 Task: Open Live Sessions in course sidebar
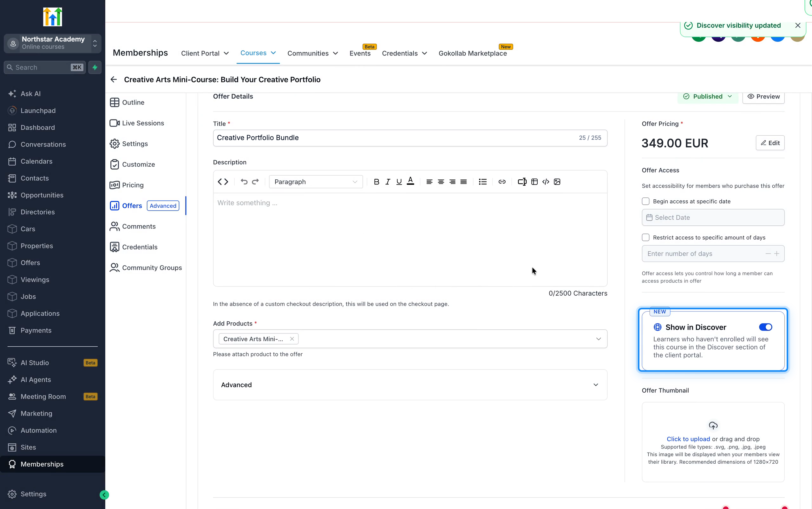(143, 123)
